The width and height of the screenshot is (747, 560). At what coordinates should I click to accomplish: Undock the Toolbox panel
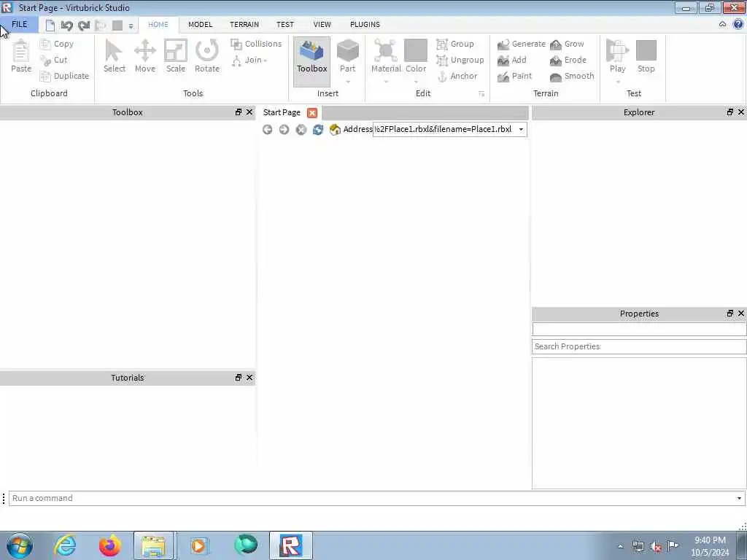tap(239, 112)
